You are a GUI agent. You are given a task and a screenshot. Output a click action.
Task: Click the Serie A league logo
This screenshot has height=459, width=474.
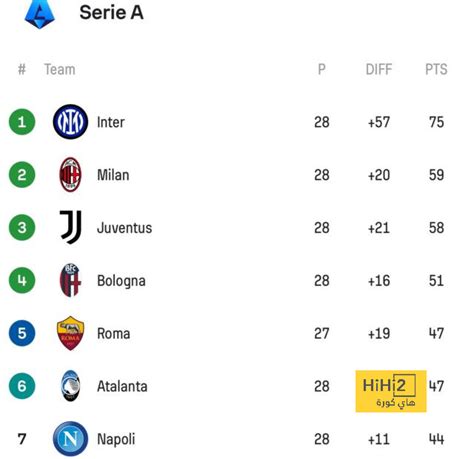40,14
